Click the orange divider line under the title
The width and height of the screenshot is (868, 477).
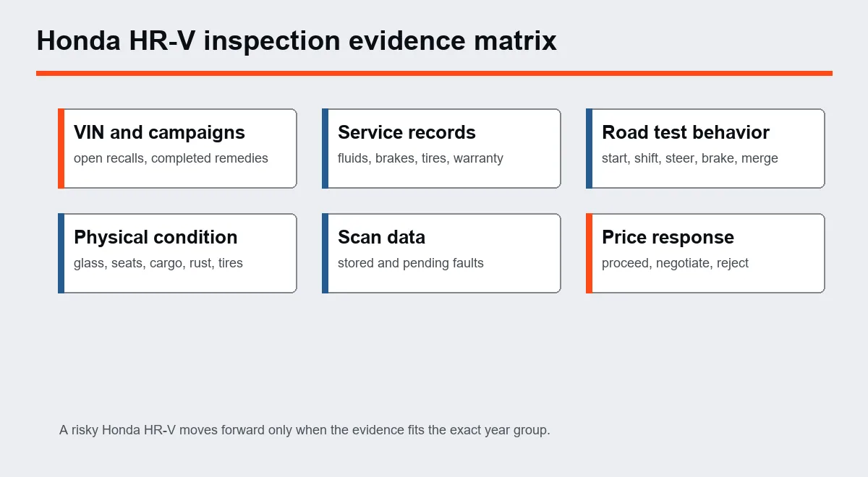tap(434, 73)
